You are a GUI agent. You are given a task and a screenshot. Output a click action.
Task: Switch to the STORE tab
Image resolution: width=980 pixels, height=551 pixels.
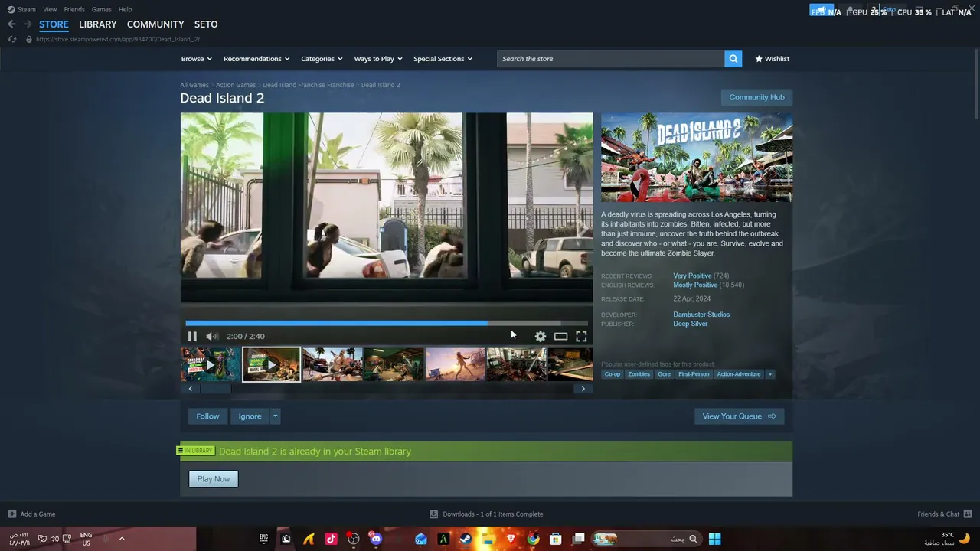coord(54,24)
